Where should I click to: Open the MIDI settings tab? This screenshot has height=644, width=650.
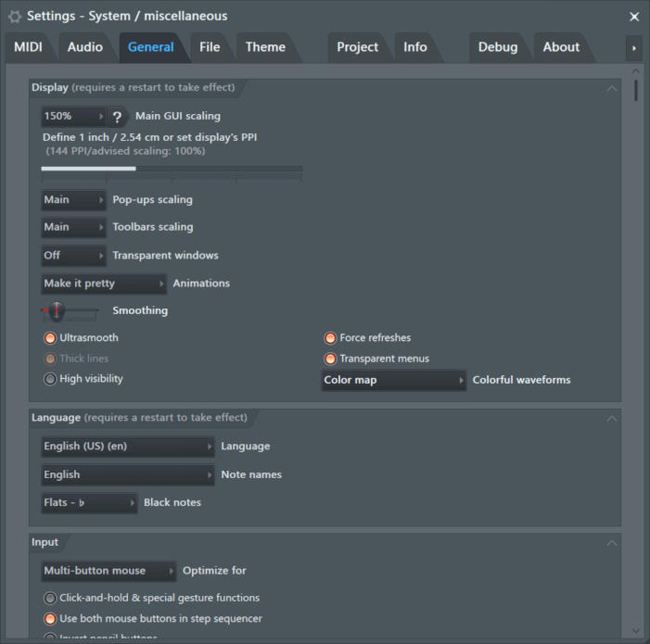click(x=28, y=47)
